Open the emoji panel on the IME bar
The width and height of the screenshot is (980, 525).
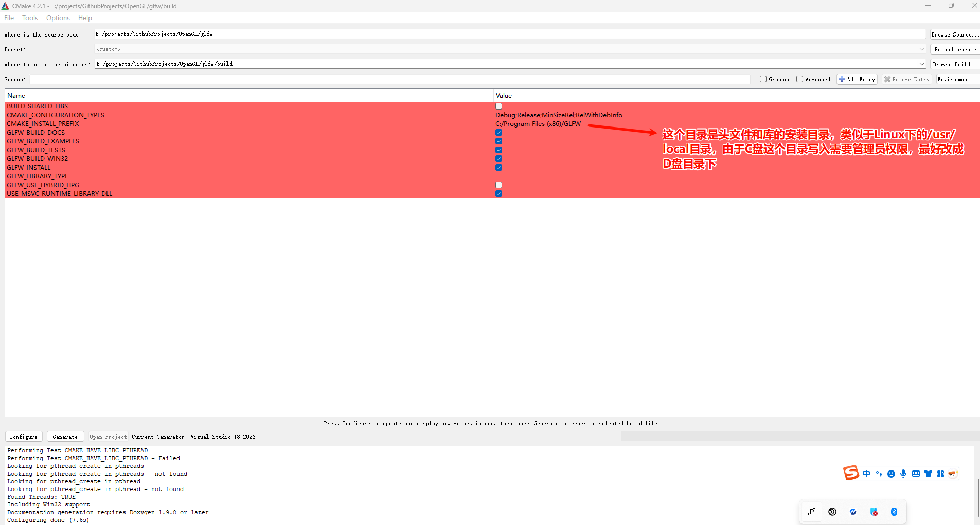point(891,474)
